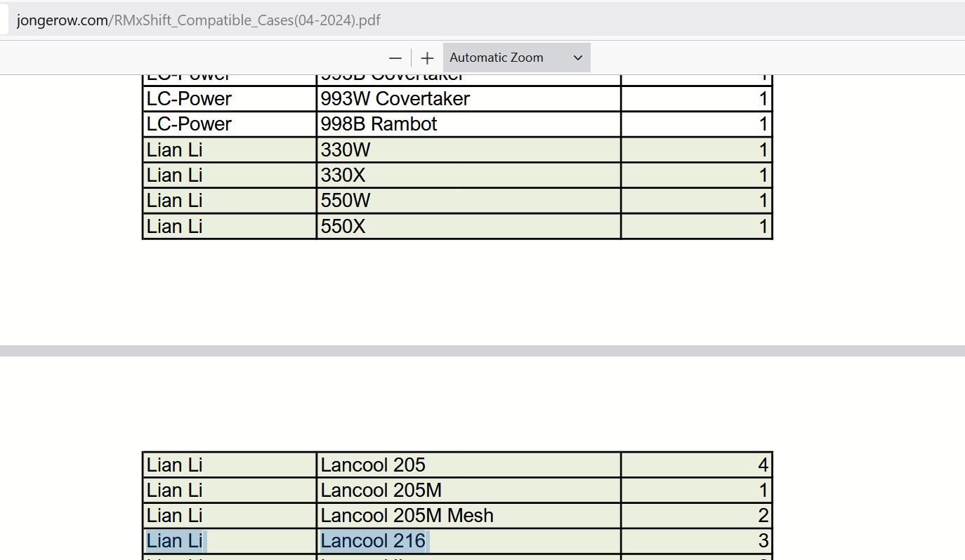Image resolution: width=965 pixels, height=560 pixels.
Task: Click the highlighted Lancool 216 cell
Action: 468,541
